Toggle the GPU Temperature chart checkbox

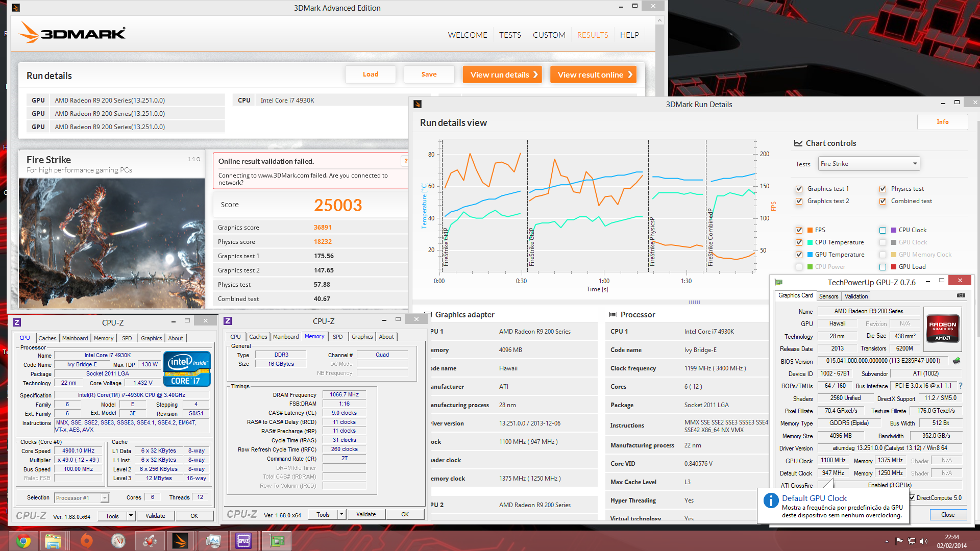tap(799, 255)
